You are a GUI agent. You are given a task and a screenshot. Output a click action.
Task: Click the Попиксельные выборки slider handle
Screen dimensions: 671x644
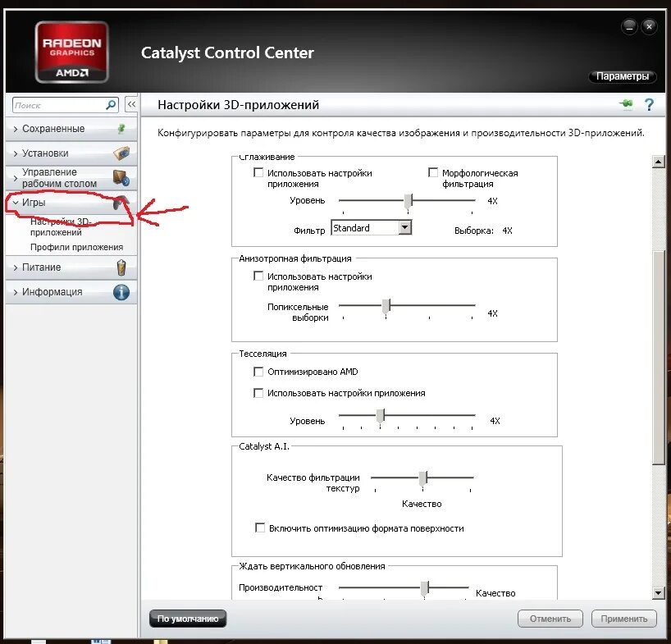coord(386,306)
